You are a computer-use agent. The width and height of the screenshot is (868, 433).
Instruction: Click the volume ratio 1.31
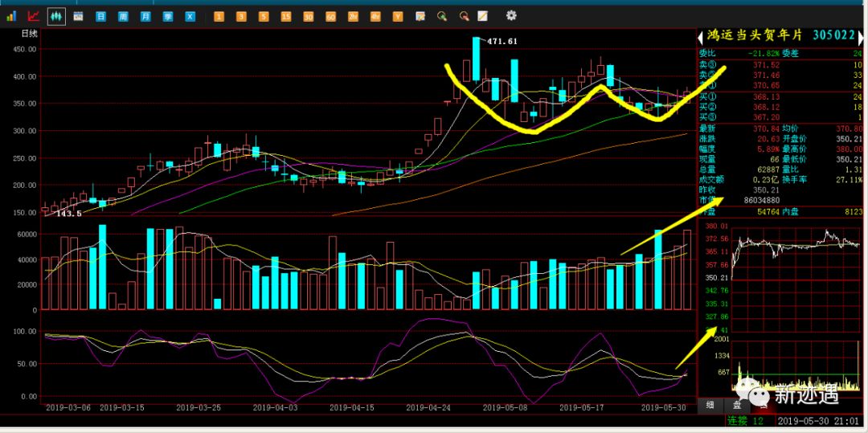pyautogui.click(x=853, y=170)
